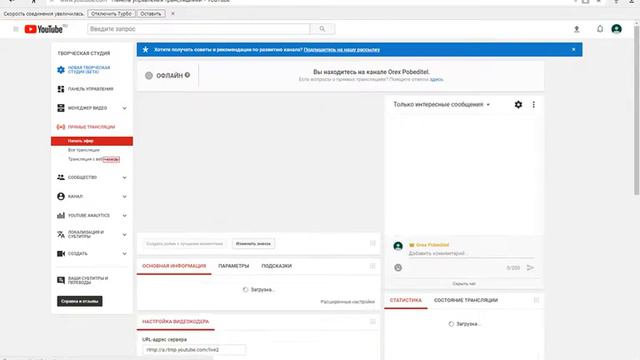Select Начать эфир menu item
The image size is (640, 360).
click(x=92, y=141)
